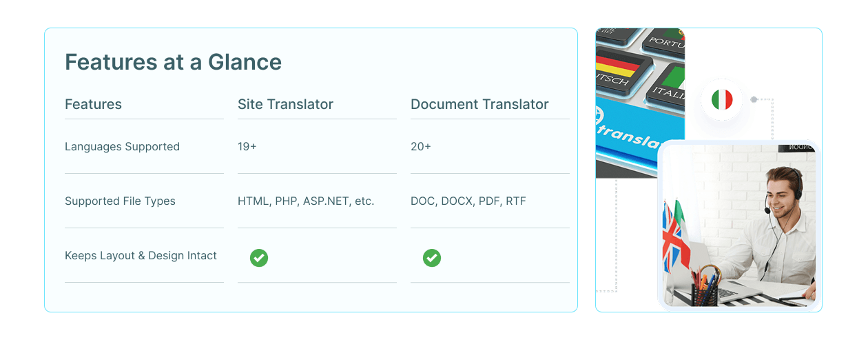Viewport: 868px width, 340px height.
Task: Click the green checkmark under Site Translator
Action: (x=259, y=258)
